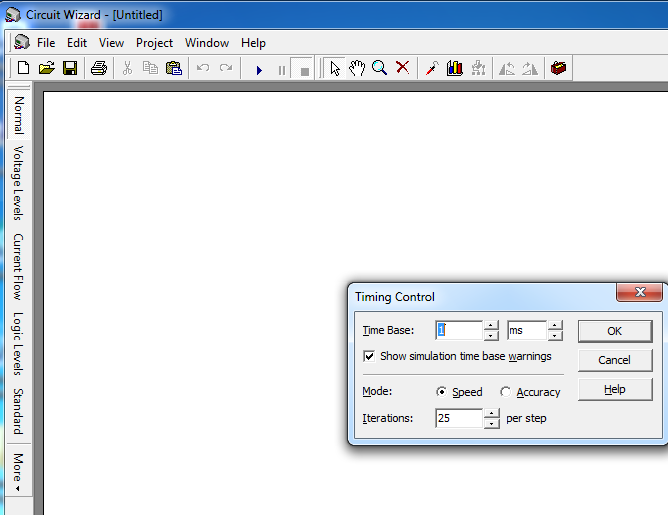Open the red toolbox gallery icon
Image resolution: width=668 pixels, height=515 pixels.
click(558, 68)
